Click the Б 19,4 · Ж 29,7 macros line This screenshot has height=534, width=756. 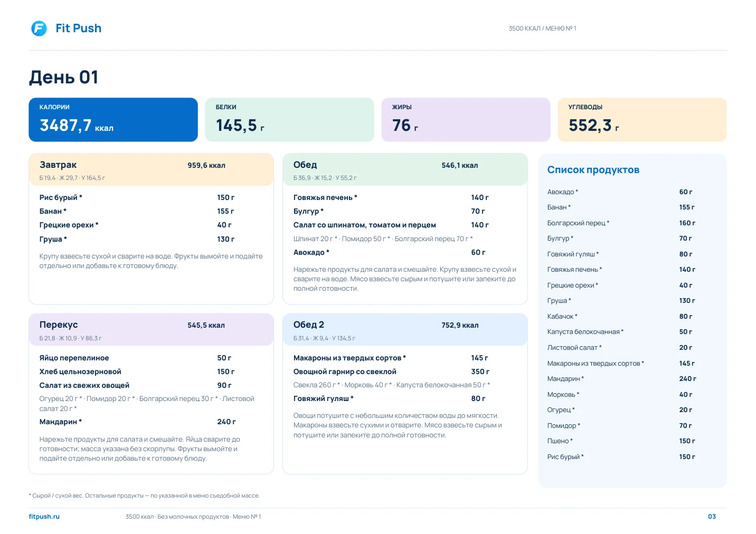point(72,178)
